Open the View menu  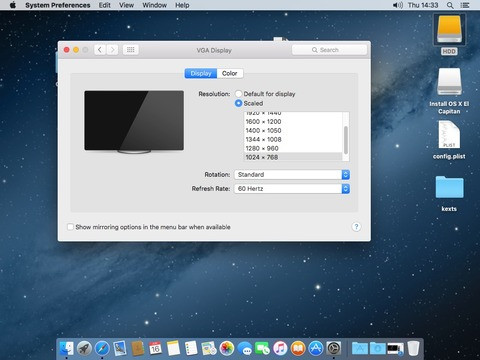click(x=127, y=5)
